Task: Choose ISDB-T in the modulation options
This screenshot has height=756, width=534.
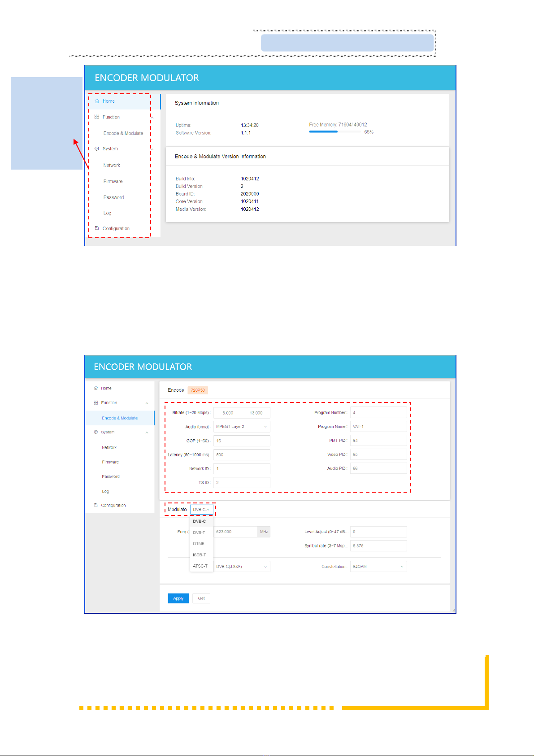Action: coord(200,555)
